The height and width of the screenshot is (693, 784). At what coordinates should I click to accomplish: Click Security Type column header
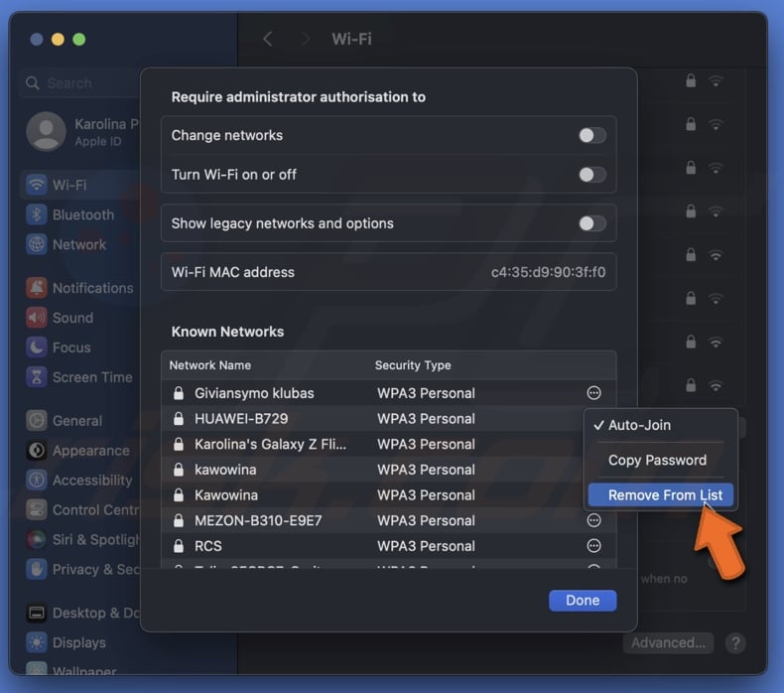(413, 365)
